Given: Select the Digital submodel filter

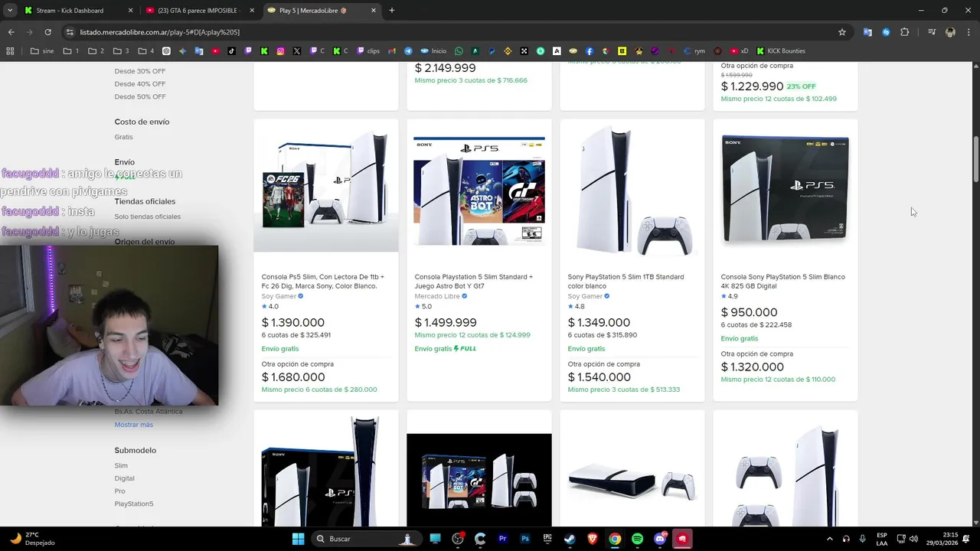Looking at the screenshot, I should click(x=124, y=478).
